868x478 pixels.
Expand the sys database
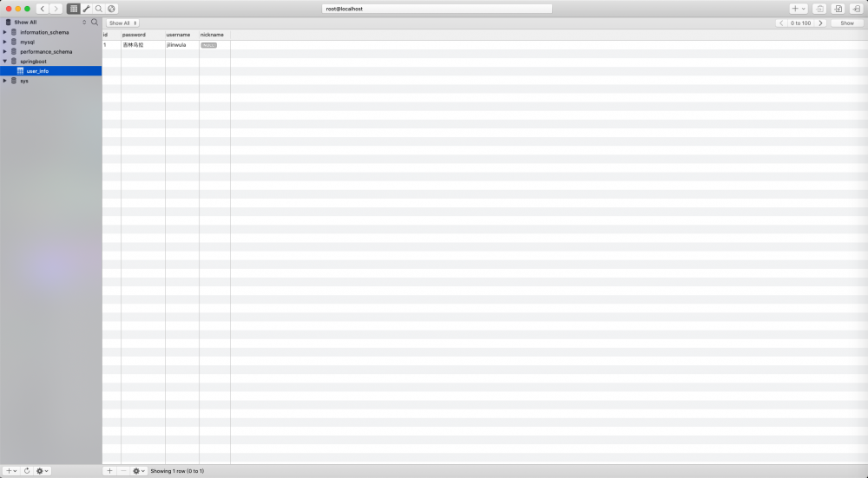5,81
